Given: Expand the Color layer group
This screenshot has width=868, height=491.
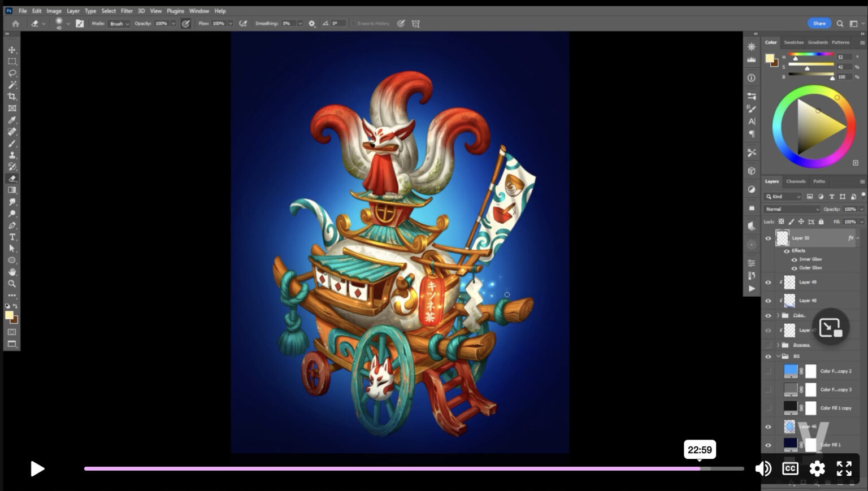Looking at the screenshot, I should pyautogui.click(x=778, y=315).
